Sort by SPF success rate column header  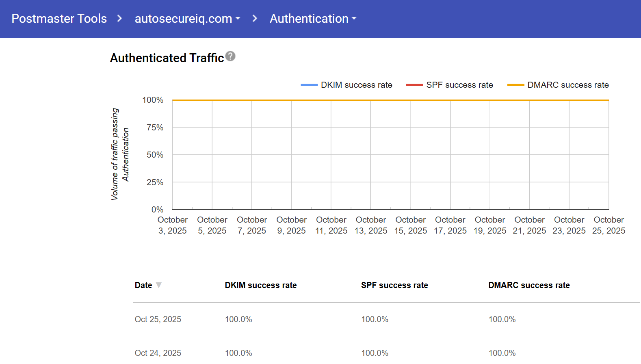(394, 285)
